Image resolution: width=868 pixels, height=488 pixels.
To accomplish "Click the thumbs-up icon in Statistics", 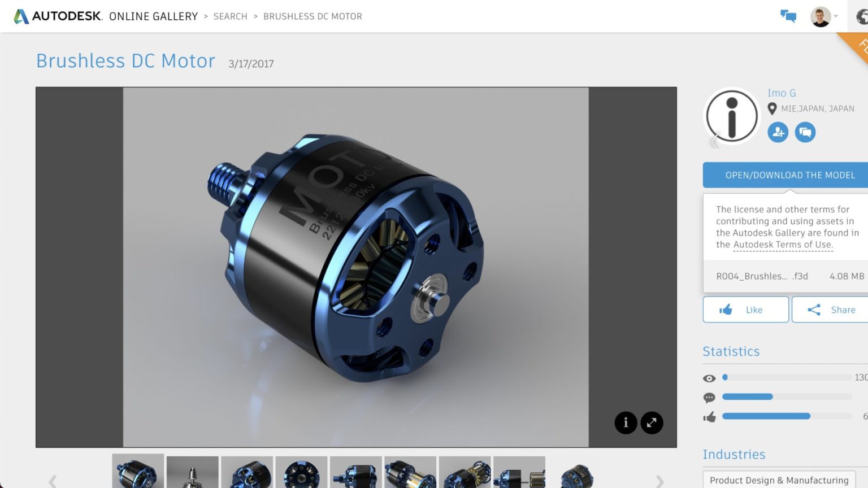I will point(709,416).
